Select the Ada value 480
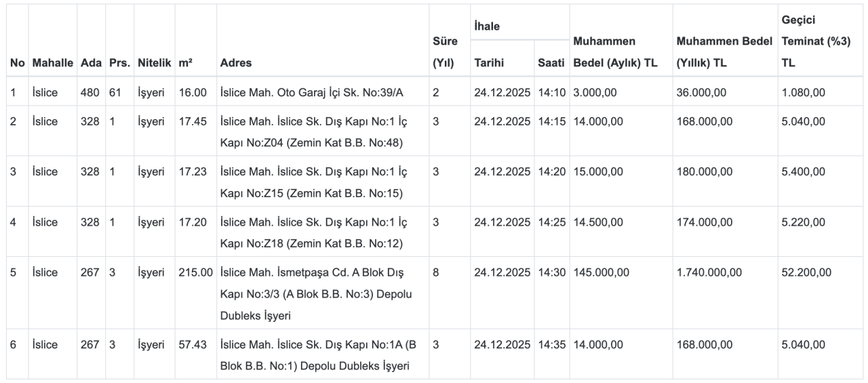The image size is (868, 383). coord(90,91)
